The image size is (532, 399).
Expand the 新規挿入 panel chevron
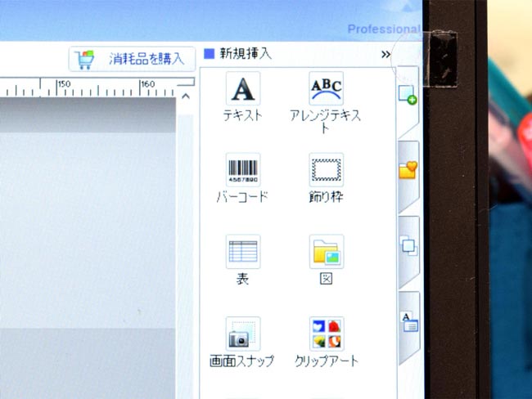385,54
